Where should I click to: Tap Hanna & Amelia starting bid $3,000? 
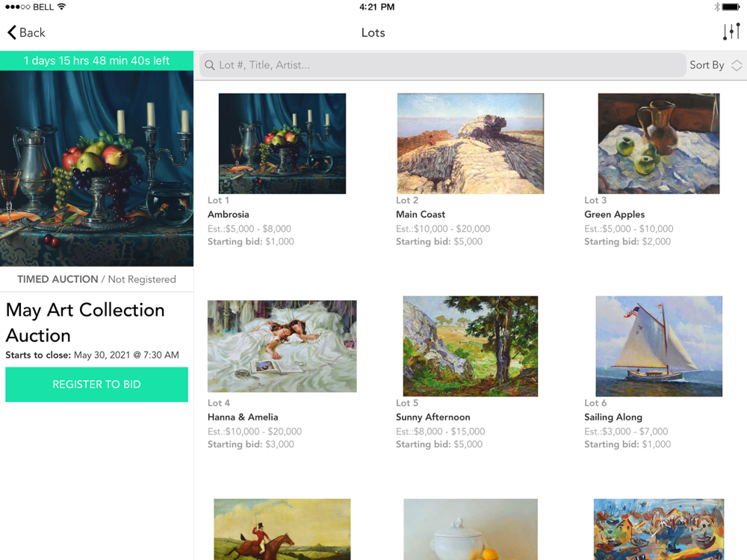[x=250, y=444]
